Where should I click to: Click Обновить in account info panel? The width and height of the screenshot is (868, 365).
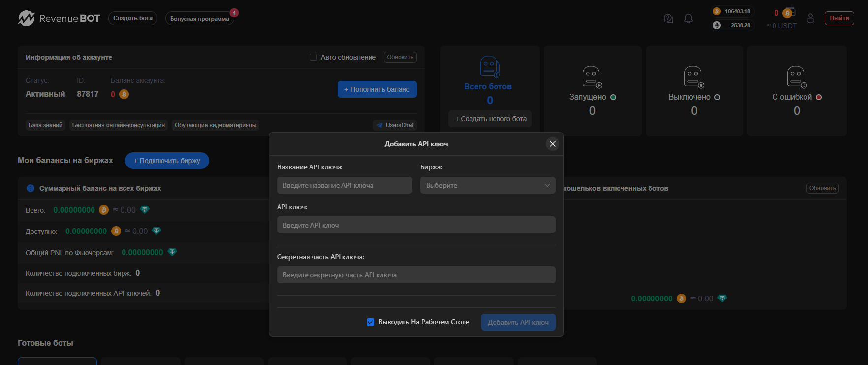pos(400,57)
